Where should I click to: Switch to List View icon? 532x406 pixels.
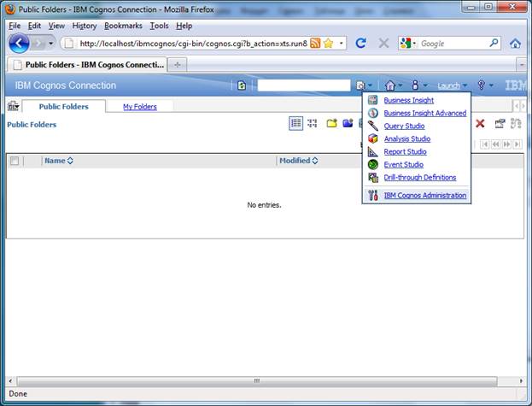click(295, 123)
